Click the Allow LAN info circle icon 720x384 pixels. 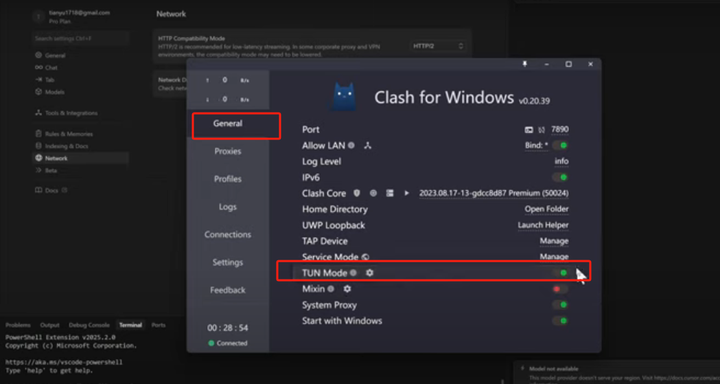pos(351,146)
